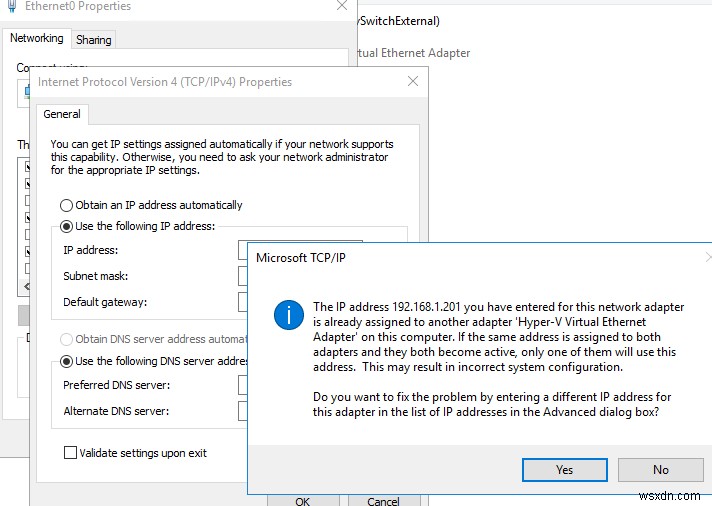
Task: Switch to the Sharing tab in Ethernet0 Properties
Action: 94,40
